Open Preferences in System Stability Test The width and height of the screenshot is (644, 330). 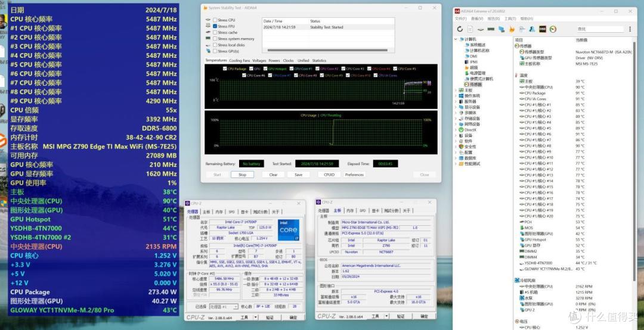pos(354,175)
